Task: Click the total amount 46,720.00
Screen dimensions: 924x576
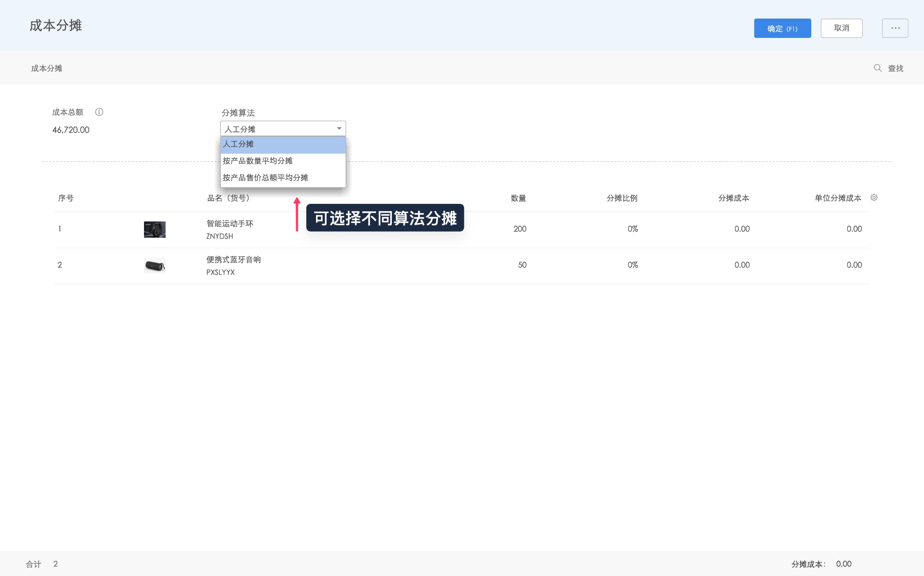Action: click(71, 130)
